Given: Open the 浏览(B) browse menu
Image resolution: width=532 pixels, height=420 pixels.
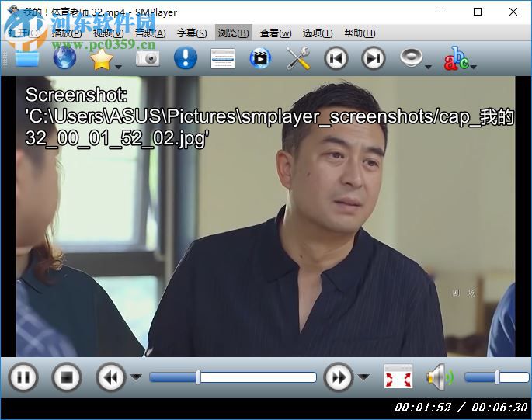Looking at the screenshot, I should point(233,33).
